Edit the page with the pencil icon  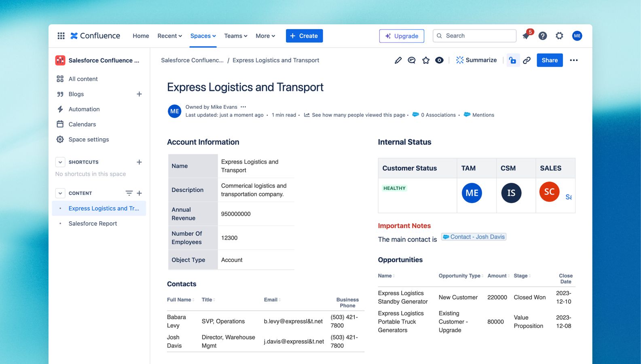point(398,60)
